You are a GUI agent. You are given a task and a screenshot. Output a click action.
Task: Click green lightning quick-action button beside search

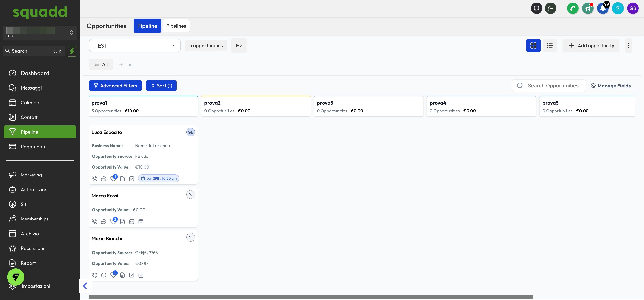72,51
